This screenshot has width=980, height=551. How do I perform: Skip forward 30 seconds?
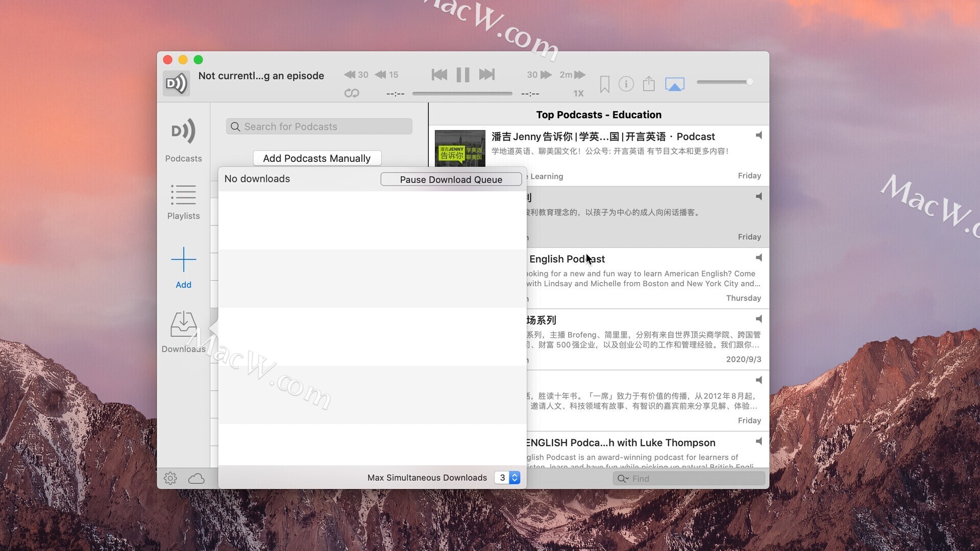click(540, 74)
